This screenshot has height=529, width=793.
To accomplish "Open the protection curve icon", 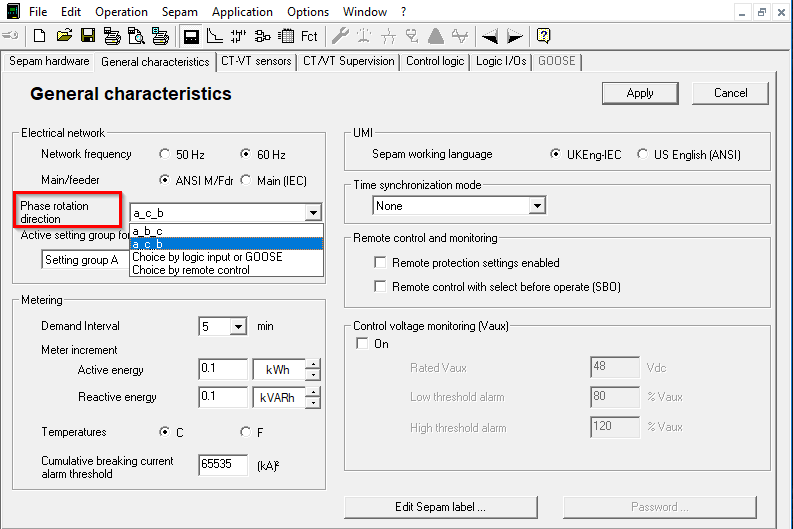I will pyautogui.click(x=215, y=36).
